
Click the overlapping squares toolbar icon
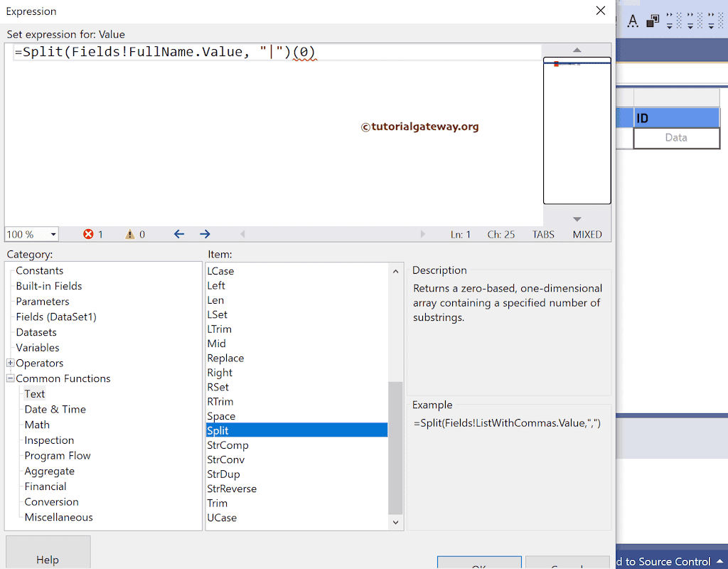click(652, 21)
